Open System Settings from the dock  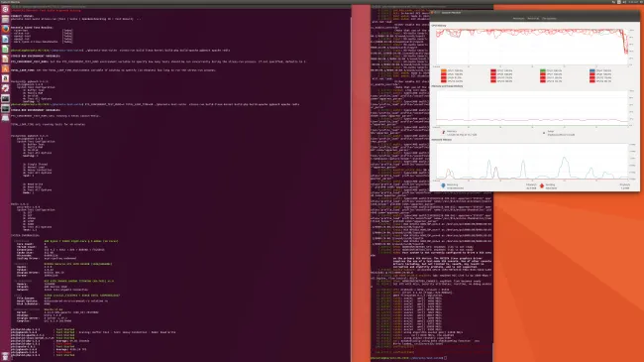[5, 88]
